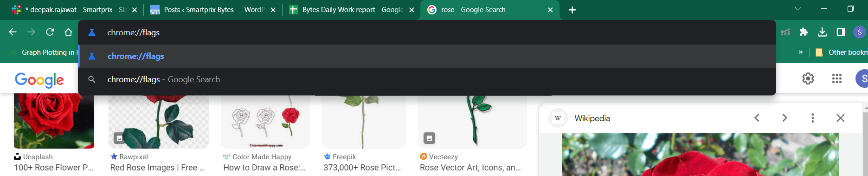Image resolution: width=868 pixels, height=176 pixels.
Task: Open Google quick settings gear
Action: click(808, 78)
